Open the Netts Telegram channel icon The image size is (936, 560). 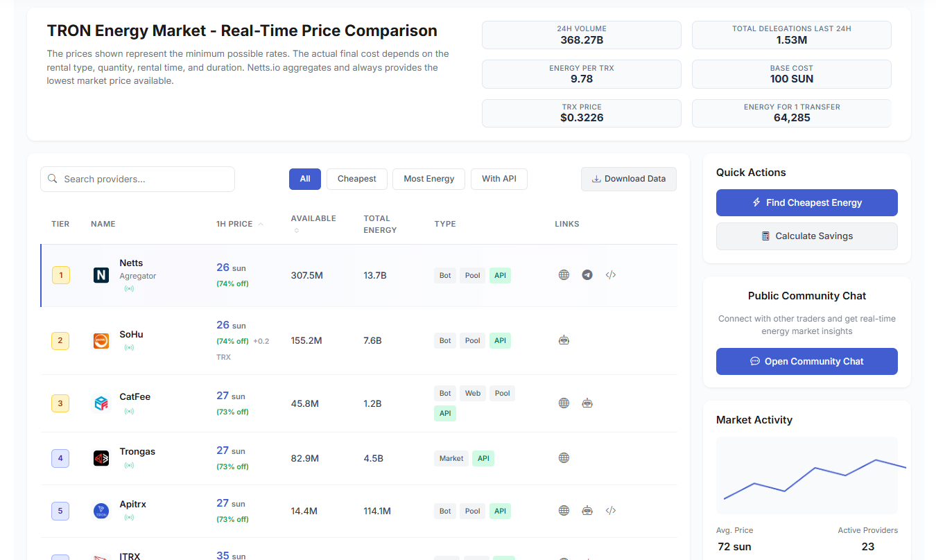[x=587, y=275]
